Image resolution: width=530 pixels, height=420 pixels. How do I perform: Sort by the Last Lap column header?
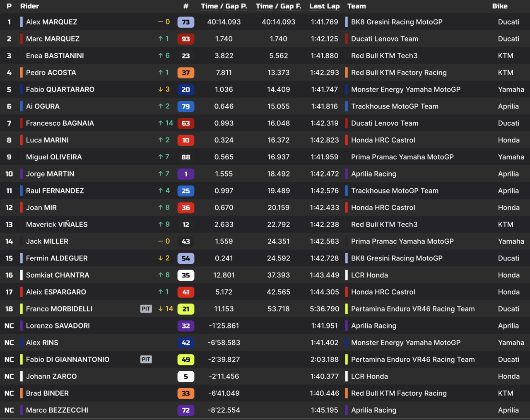click(x=324, y=6)
